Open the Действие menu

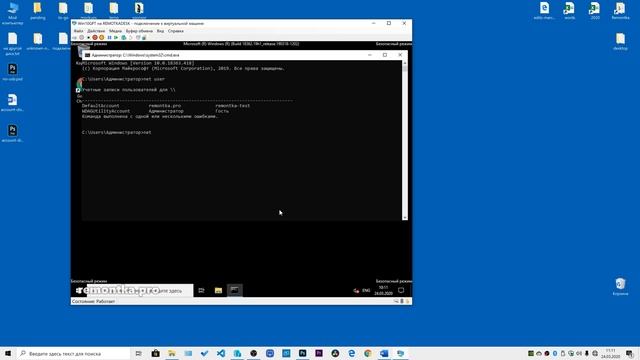[96, 31]
